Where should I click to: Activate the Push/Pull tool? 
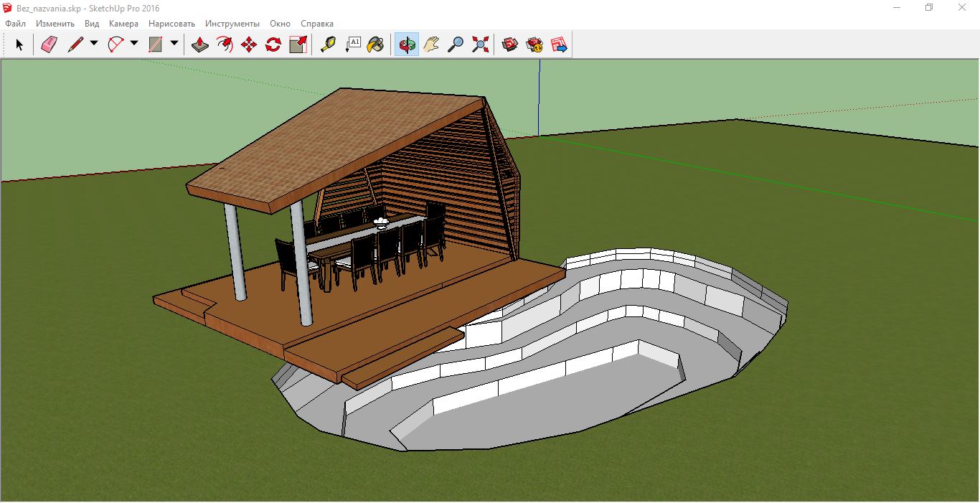pyautogui.click(x=200, y=45)
